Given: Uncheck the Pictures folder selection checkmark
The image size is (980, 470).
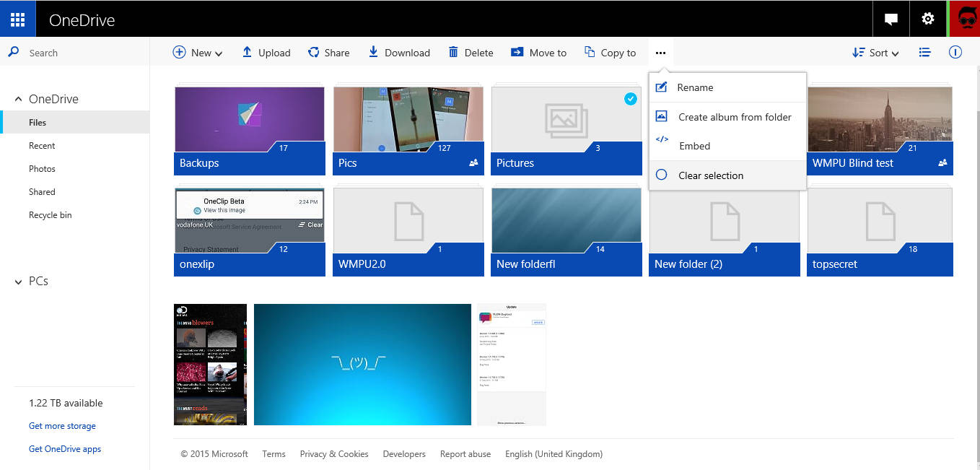Looking at the screenshot, I should coord(630,99).
